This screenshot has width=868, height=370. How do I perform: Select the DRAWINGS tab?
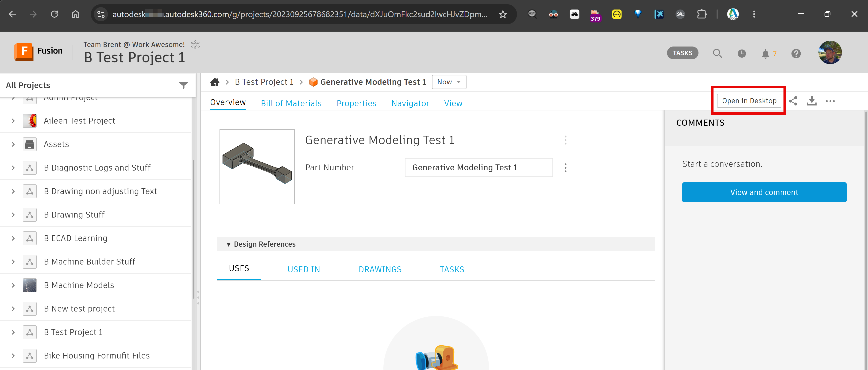[x=380, y=269]
